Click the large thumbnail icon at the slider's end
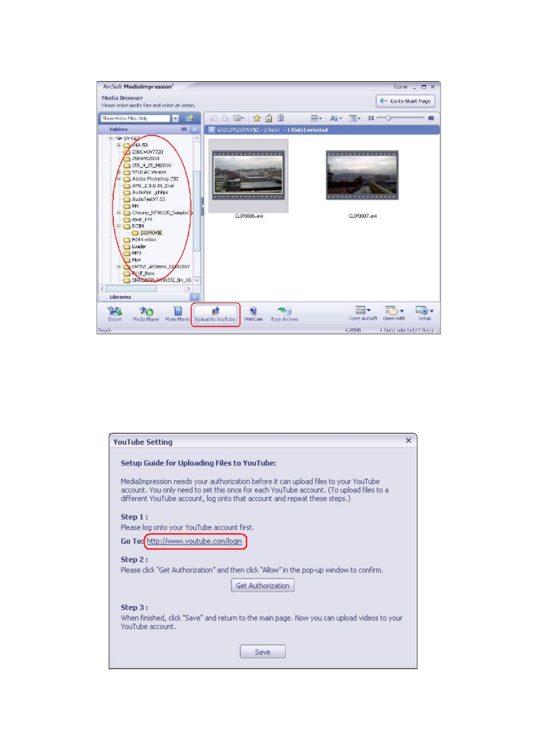The height and width of the screenshot is (756, 534). 431,118
